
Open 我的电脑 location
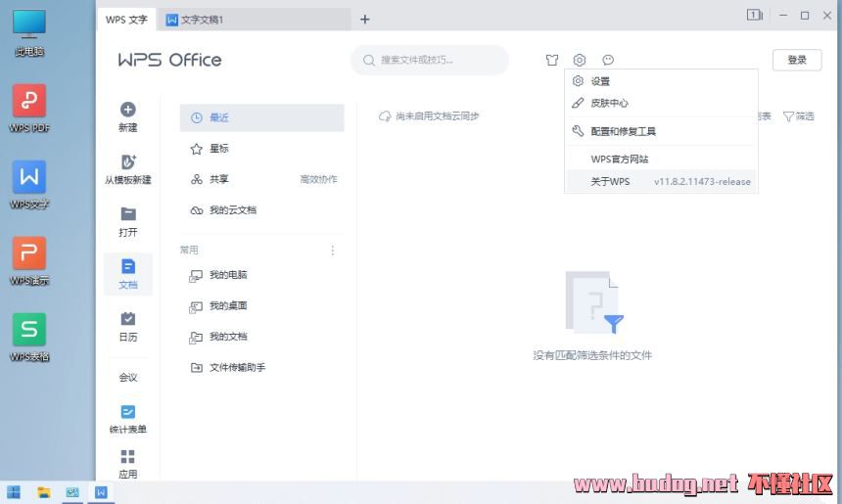[262, 275]
